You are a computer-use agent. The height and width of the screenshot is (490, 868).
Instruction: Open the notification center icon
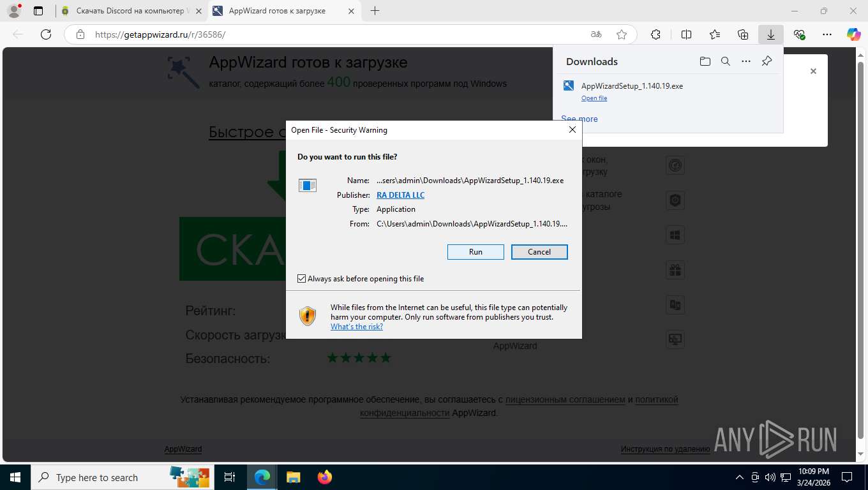[847, 477]
